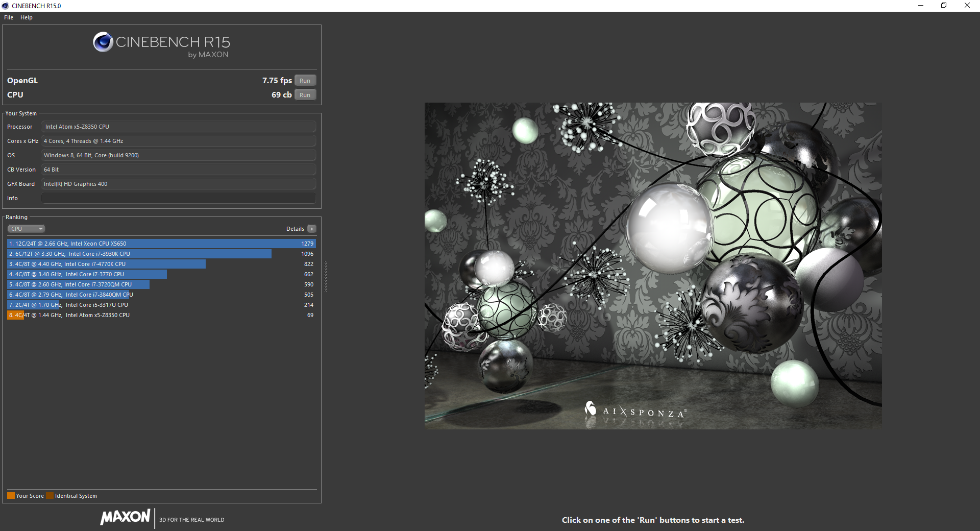
Task: Click the 7.75 fps OpenGL score
Action: (x=277, y=81)
